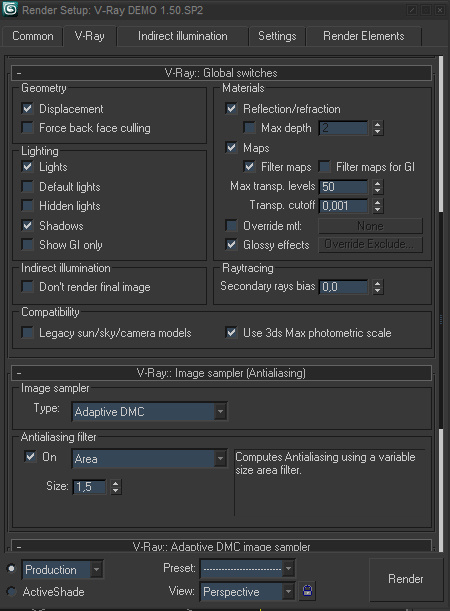Open the Image sampler Type dropdown
The image size is (450, 611).
pyautogui.click(x=150, y=411)
